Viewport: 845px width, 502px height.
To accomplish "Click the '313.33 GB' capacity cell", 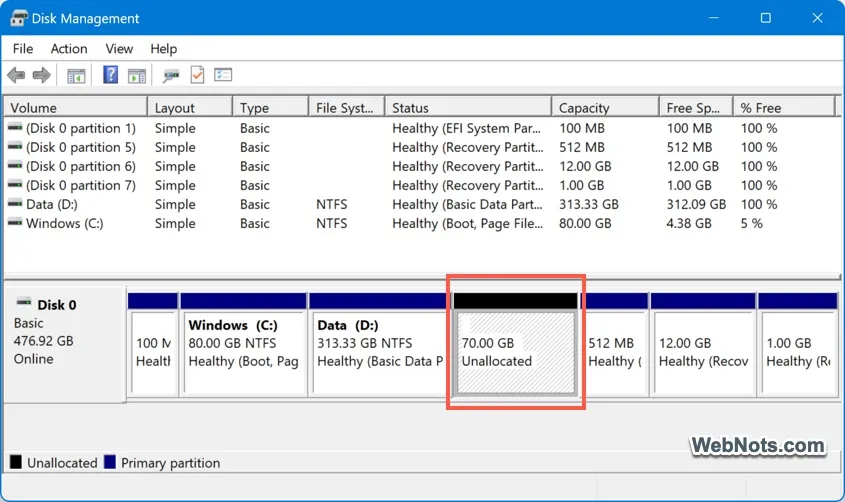I will pos(588,204).
